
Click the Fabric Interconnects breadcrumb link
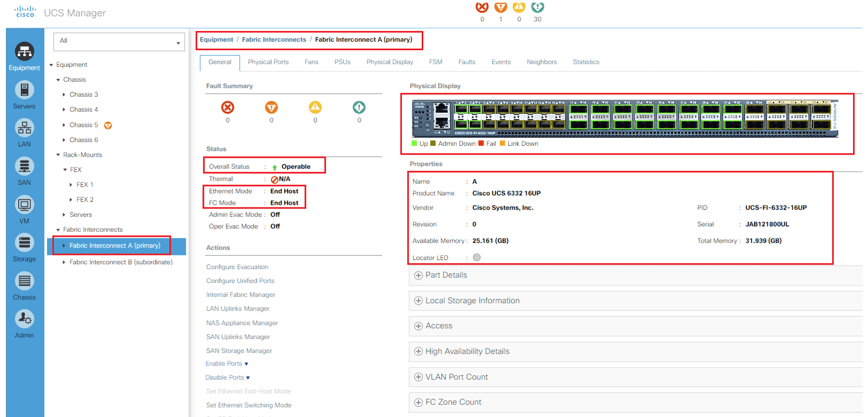click(274, 40)
